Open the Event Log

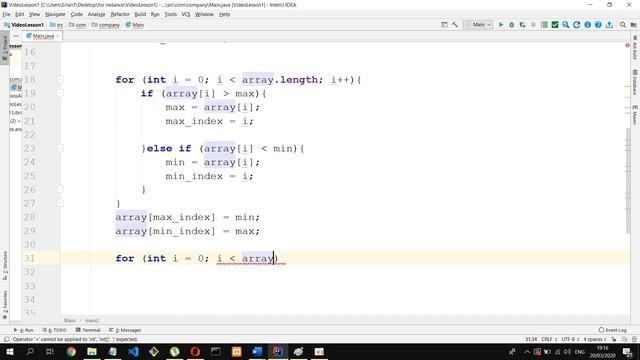pos(613,330)
